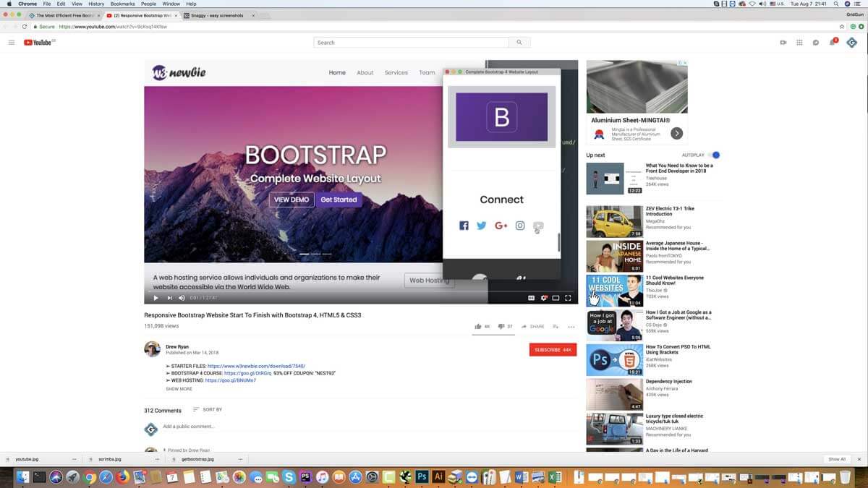
Task: Open the notifications bell
Action: pyautogui.click(x=833, y=42)
